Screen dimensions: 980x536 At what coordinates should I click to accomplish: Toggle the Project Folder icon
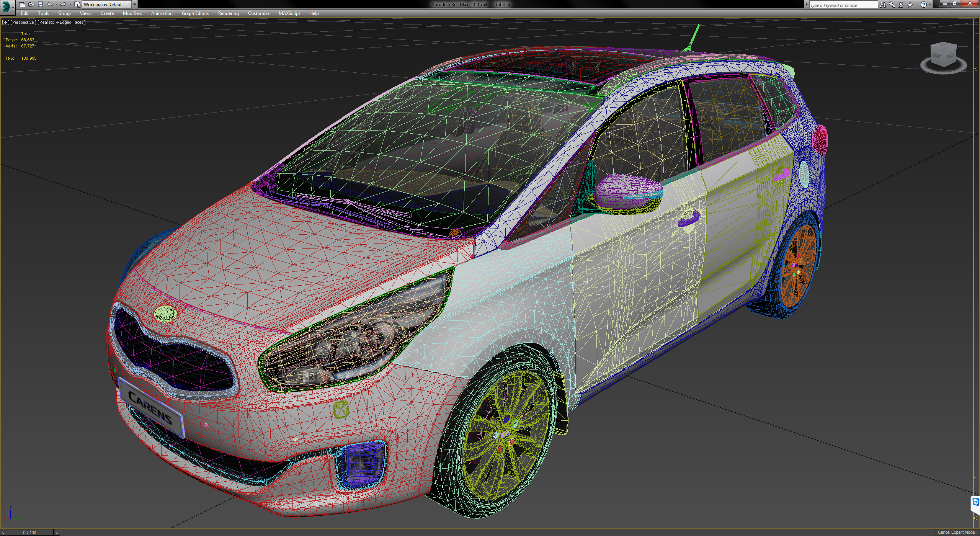tap(75, 4)
